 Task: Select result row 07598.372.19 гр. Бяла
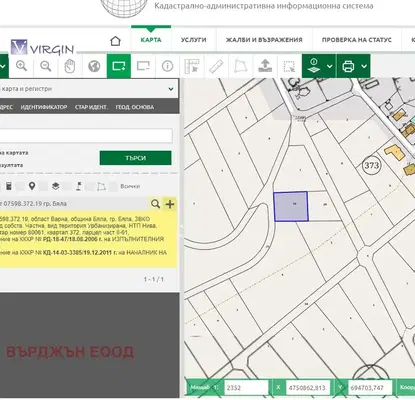[x=73, y=203]
